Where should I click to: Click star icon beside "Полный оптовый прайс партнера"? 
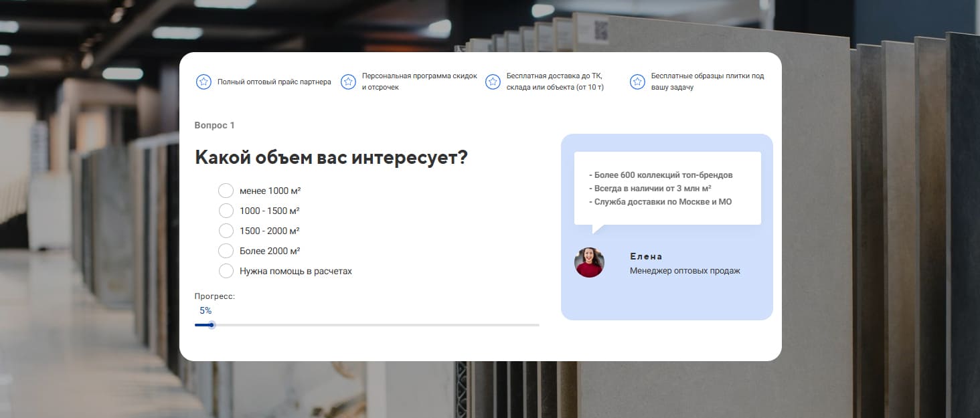point(203,82)
